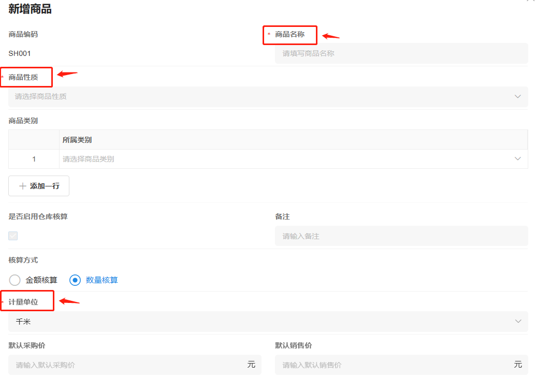
Task: Toggle the 是否启用仓库核算 checkbox
Action: (13, 236)
